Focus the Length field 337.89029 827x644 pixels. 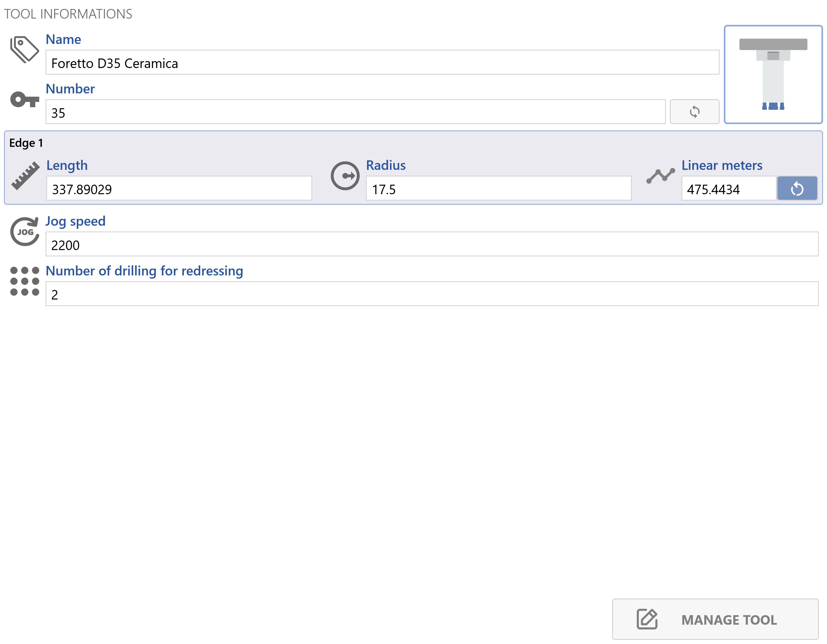pyautogui.click(x=179, y=188)
